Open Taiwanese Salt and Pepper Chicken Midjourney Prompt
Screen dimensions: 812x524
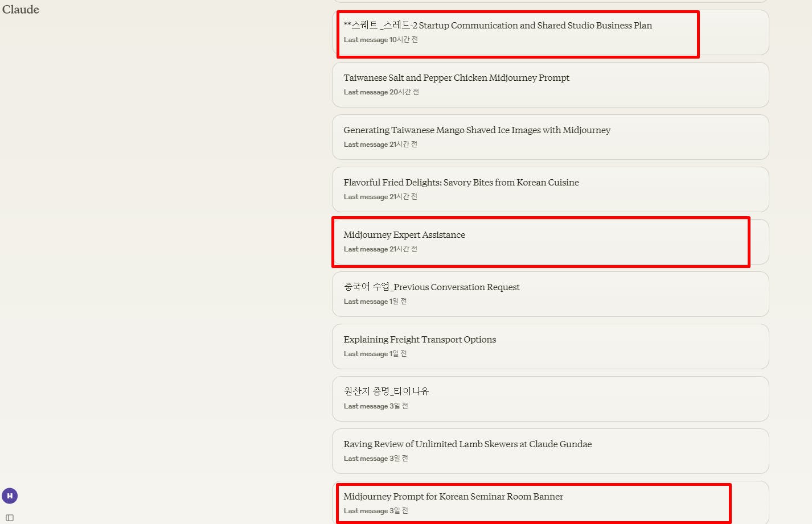(551, 85)
